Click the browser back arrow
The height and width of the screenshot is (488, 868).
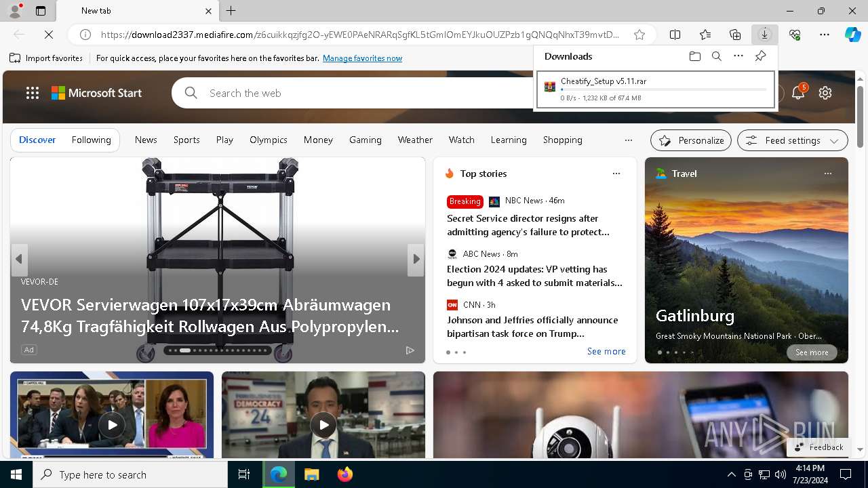(19, 35)
